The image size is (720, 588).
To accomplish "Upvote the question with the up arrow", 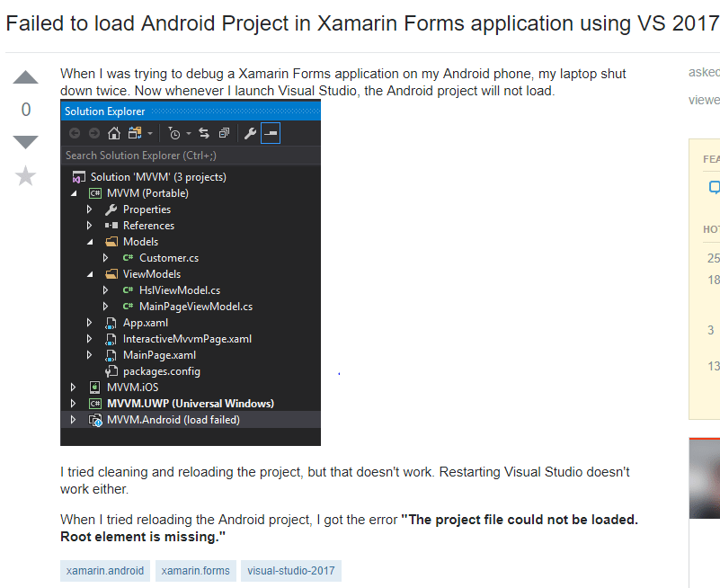I will point(26,77).
